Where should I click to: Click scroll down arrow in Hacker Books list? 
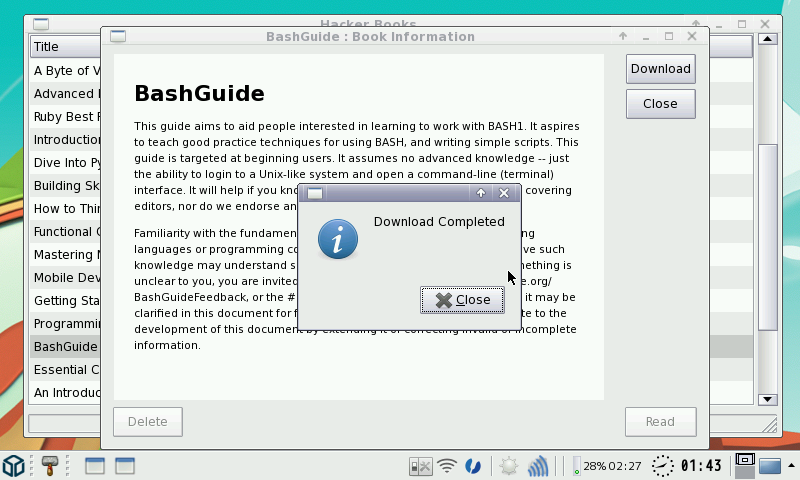click(x=767, y=399)
